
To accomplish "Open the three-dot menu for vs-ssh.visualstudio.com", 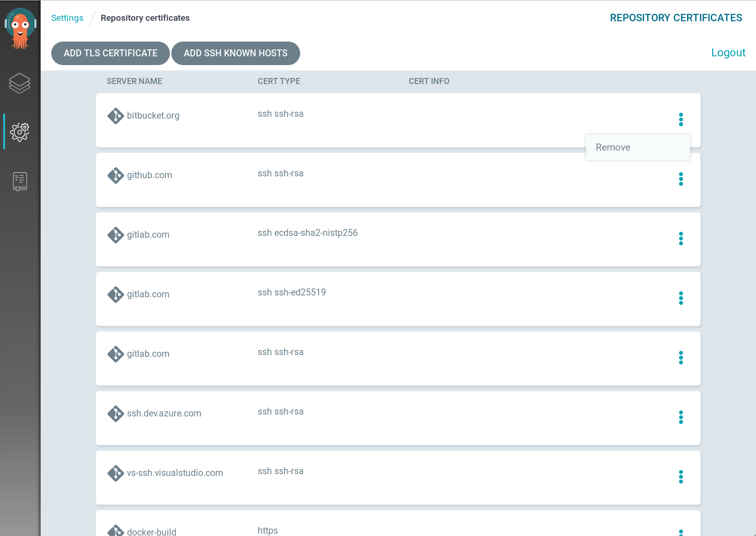I will click(x=681, y=477).
